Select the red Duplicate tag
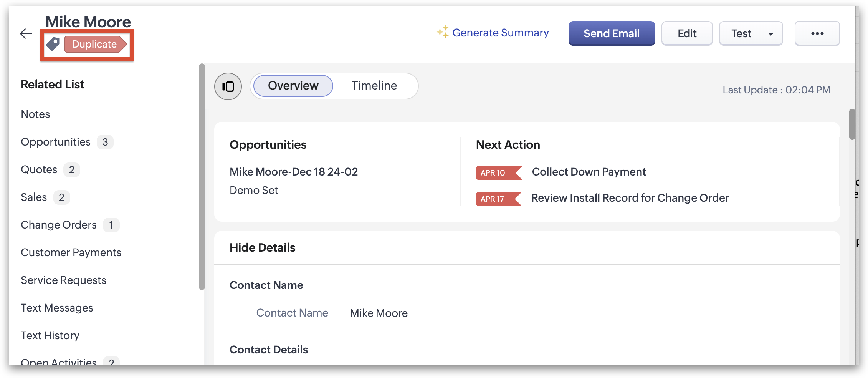 (95, 44)
